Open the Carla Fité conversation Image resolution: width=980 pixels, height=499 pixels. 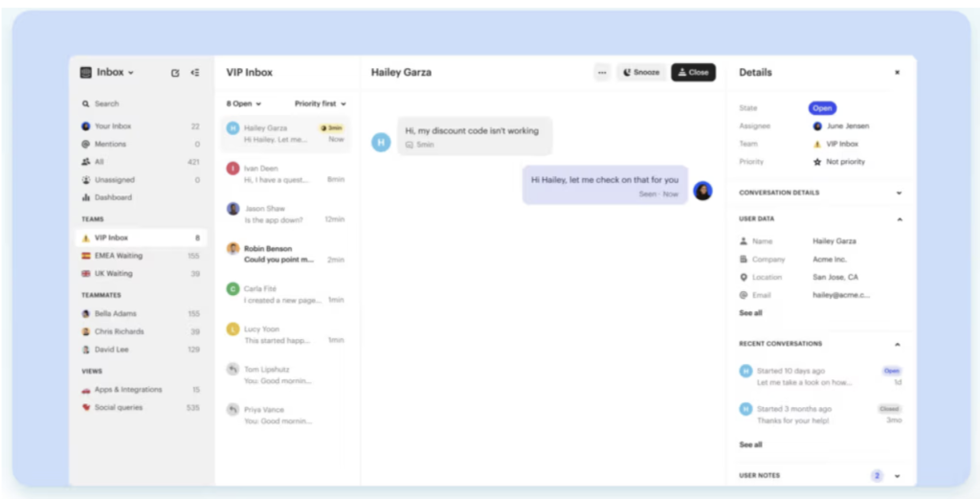pos(285,294)
